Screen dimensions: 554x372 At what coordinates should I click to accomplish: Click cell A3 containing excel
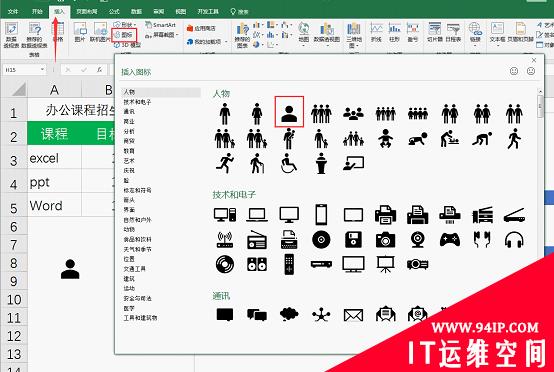click(54, 158)
